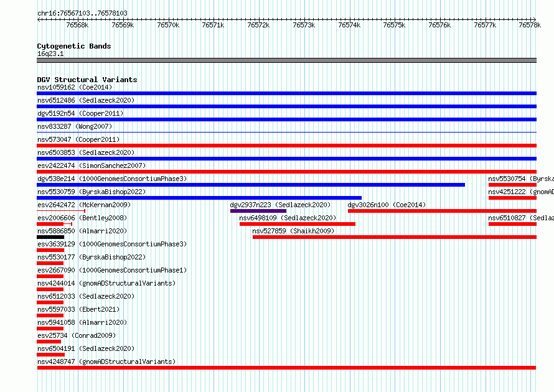Select the blue bar of dgv538e214

251,185
